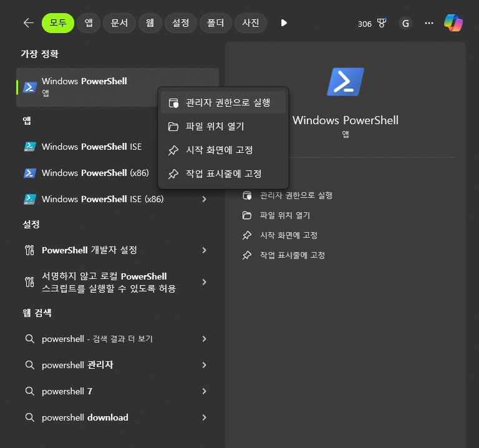
Task: Click pin icon beside context 작업 표시줄에 고정
Action: [x=173, y=174]
